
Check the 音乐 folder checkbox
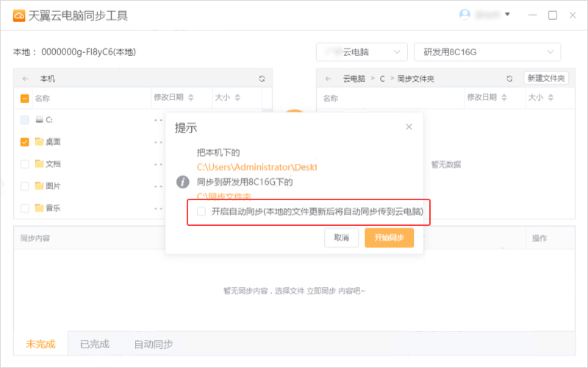[24, 208]
